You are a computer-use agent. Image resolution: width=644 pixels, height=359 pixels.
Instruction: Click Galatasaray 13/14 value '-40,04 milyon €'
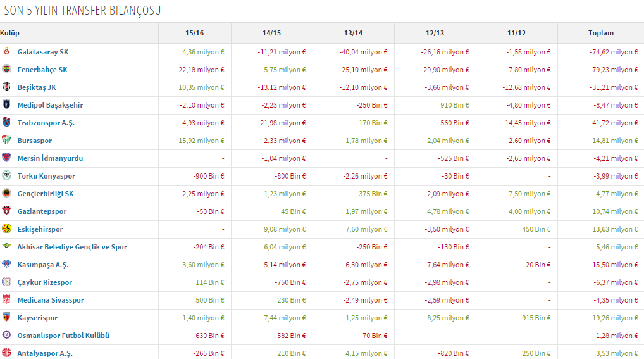pyautogui.click(x=363, y=52)
